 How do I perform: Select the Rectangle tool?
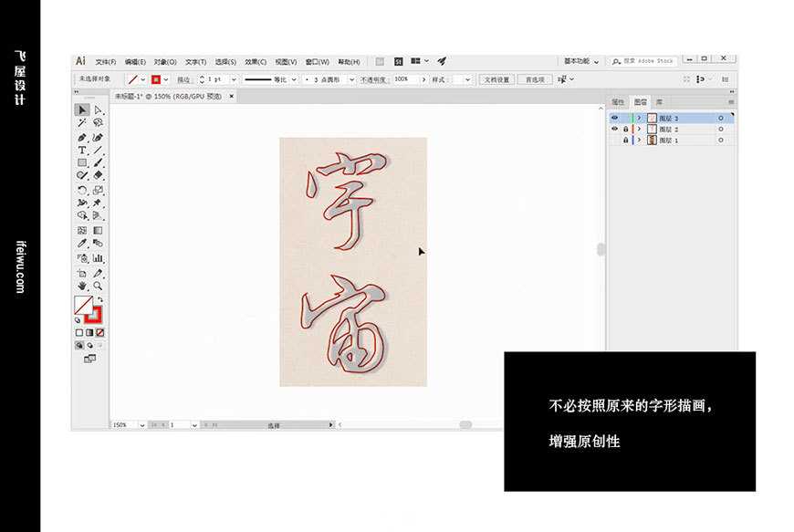[81, 162]
